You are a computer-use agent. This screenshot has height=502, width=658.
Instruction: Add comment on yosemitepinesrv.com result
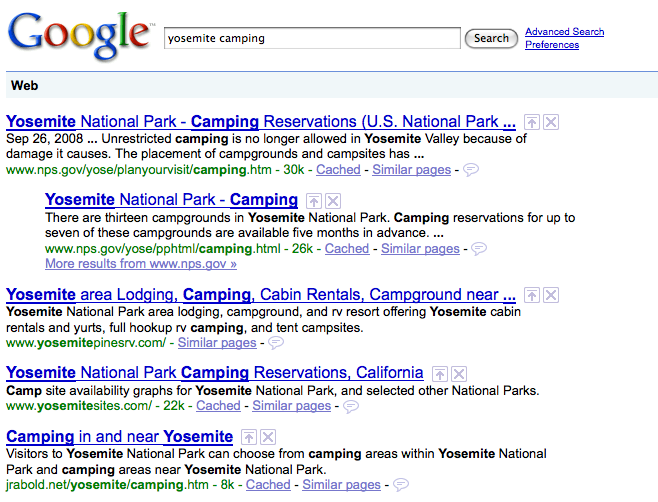click(276, 343)
